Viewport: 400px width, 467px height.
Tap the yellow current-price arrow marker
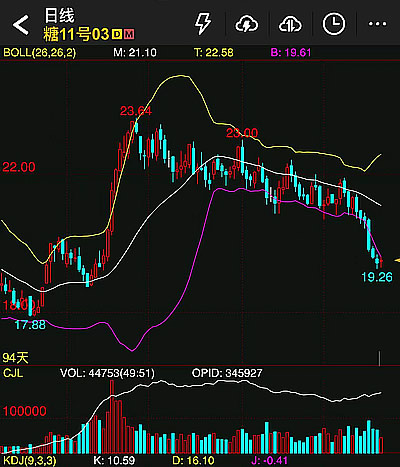click(x=397, y=260)
